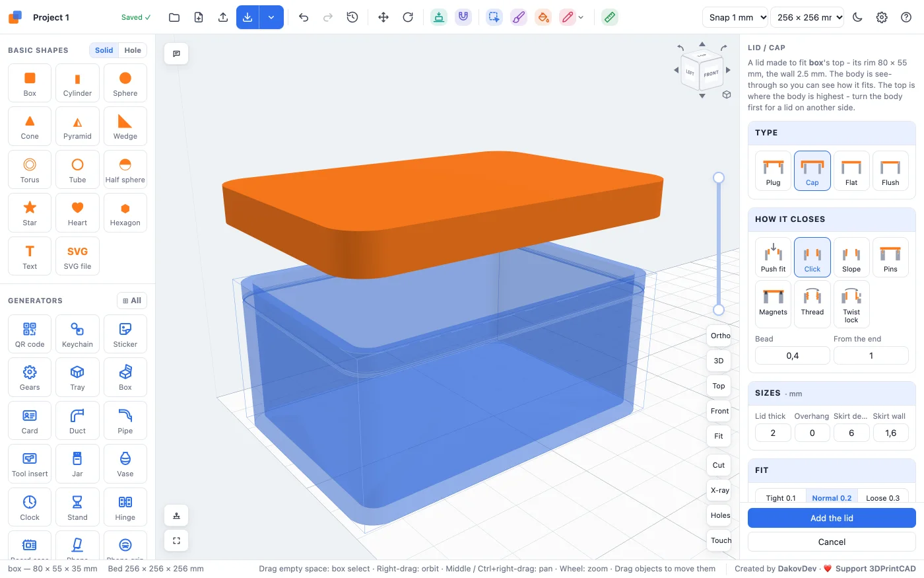Select the move arrows tool

point(383,17)
